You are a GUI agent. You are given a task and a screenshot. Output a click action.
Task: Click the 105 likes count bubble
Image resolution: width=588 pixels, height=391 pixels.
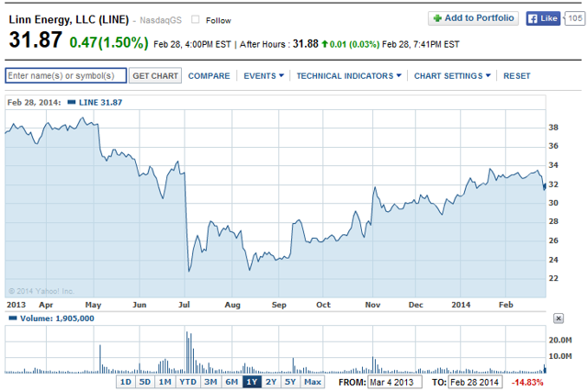(575, 18)
